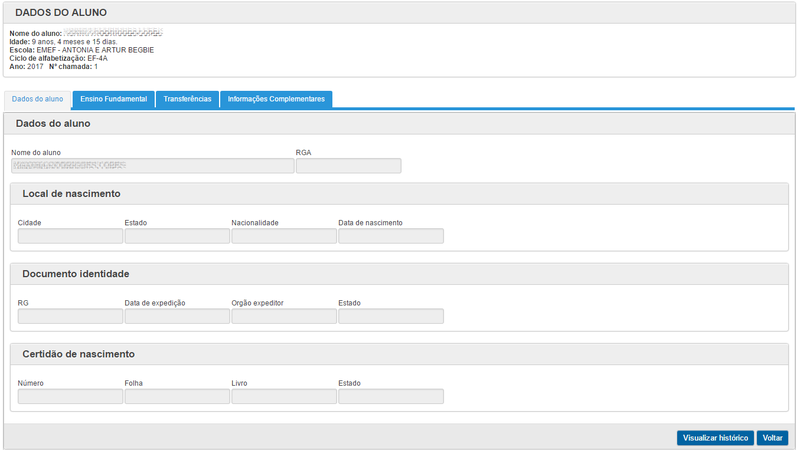This screenshot has width=800, height=450.
Task: Click the Estado field under Certidão de nascimento
Action: (x=391, y=396)
